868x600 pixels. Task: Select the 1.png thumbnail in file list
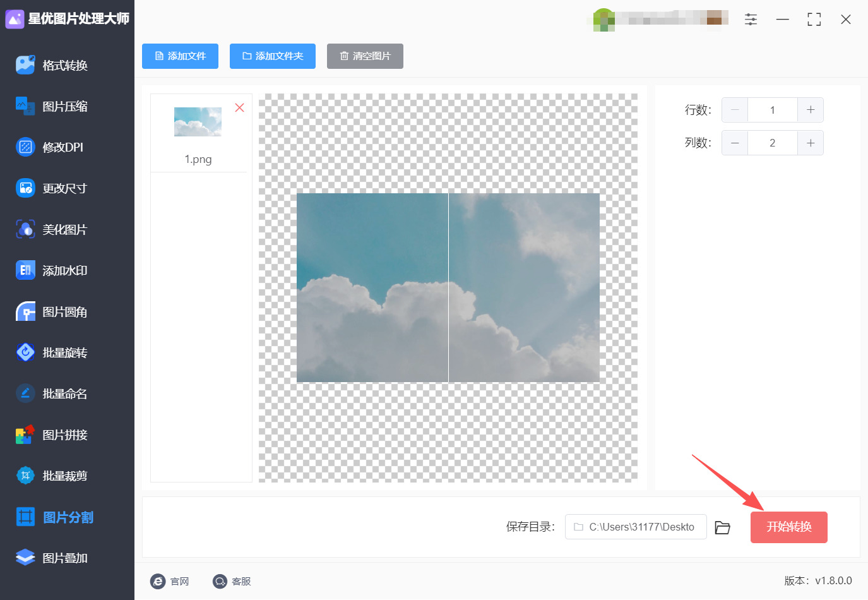[198, 122]
